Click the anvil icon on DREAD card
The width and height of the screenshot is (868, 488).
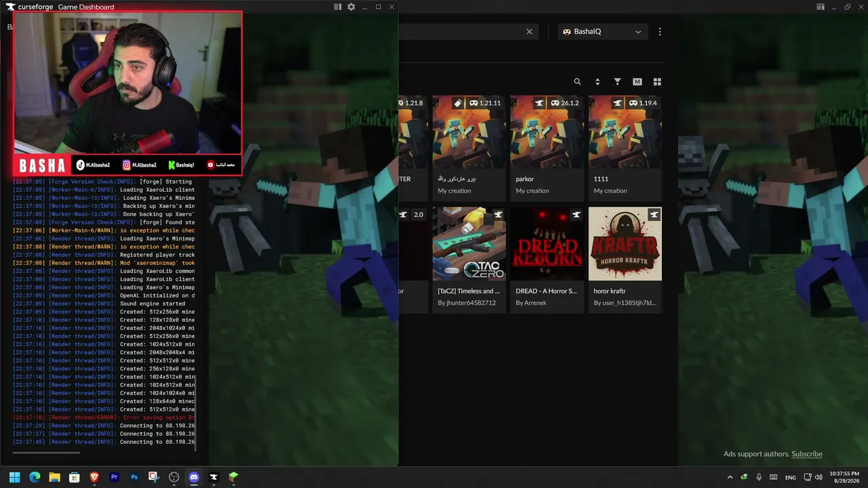(x=576, y=215)
